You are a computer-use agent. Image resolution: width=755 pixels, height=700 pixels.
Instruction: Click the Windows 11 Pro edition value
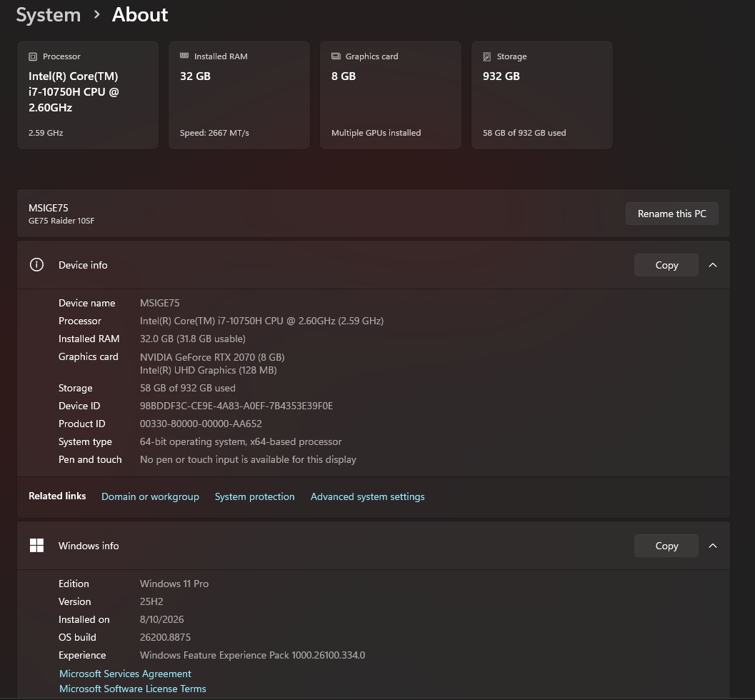[x=174, y=584]
